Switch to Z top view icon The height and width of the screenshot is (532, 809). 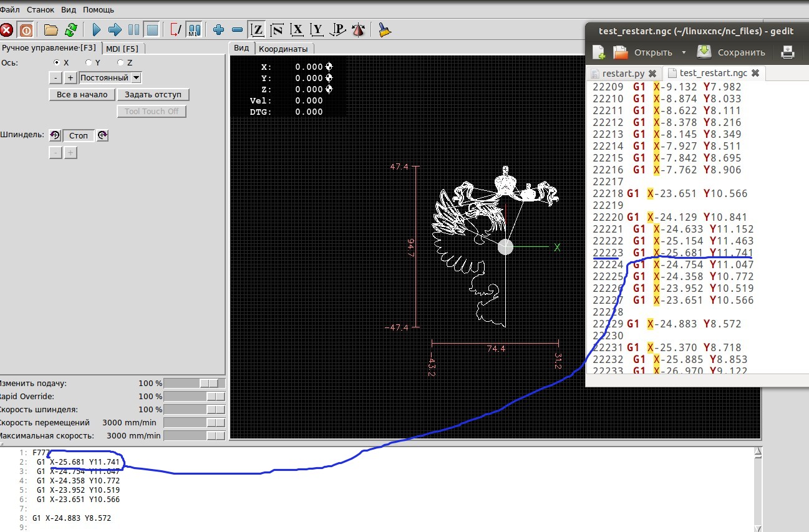click(x=256, y=29)
